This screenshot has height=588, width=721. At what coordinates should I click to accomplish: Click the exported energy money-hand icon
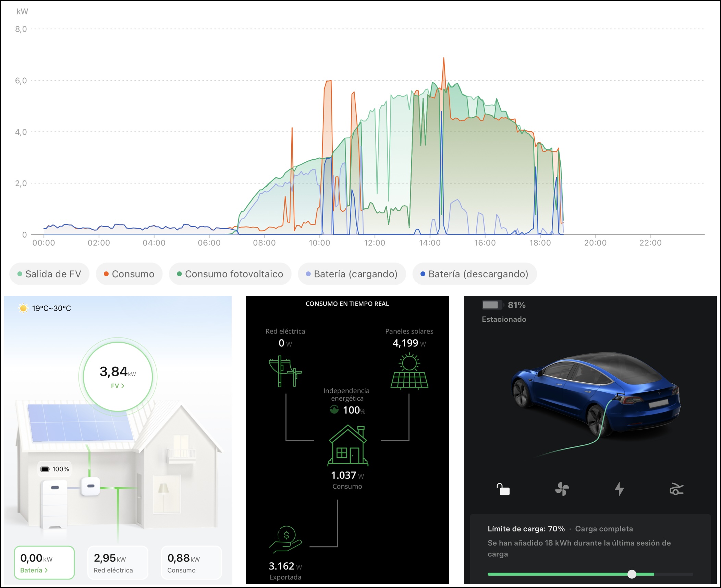point(285,540)
